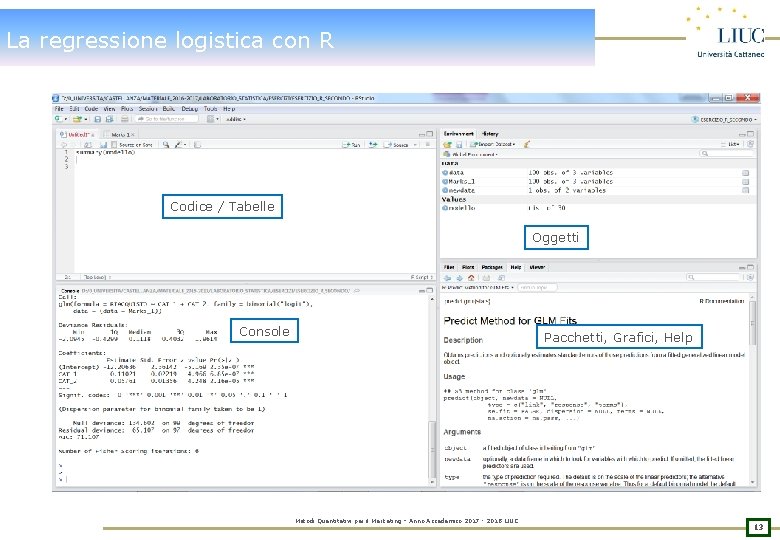
Task: Open the File menu in RStudio
Action: point(59,108)
